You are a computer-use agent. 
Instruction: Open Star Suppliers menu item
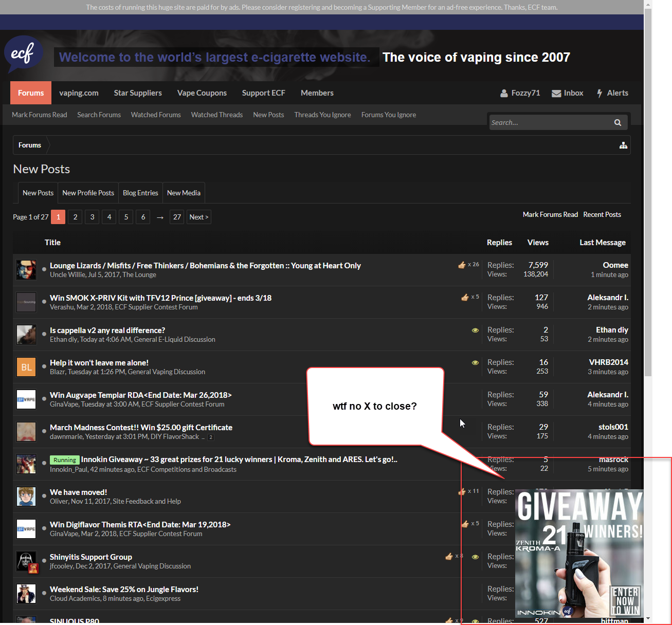click(x=138, y=93)
